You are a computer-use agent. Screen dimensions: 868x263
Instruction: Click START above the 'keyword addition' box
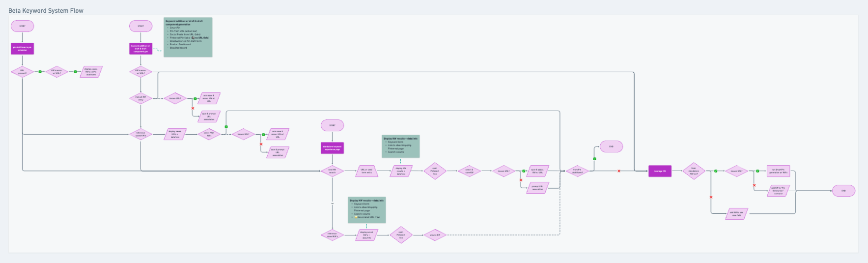[141, 26]
